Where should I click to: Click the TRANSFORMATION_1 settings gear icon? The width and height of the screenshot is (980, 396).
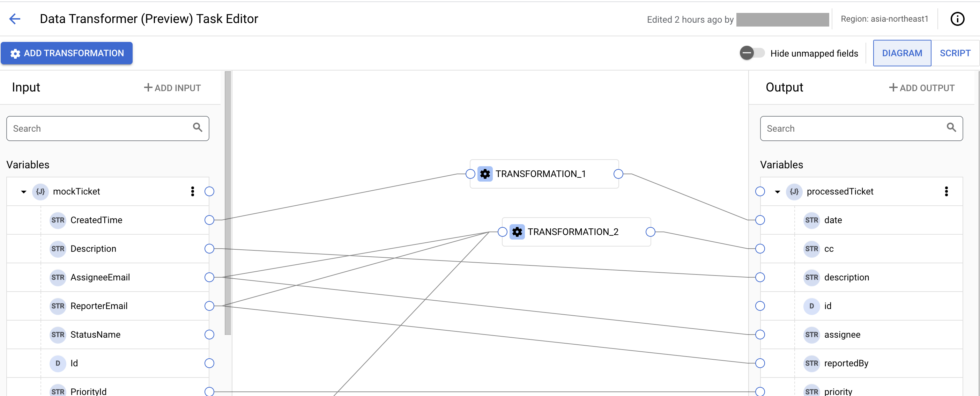click(485, 174)
